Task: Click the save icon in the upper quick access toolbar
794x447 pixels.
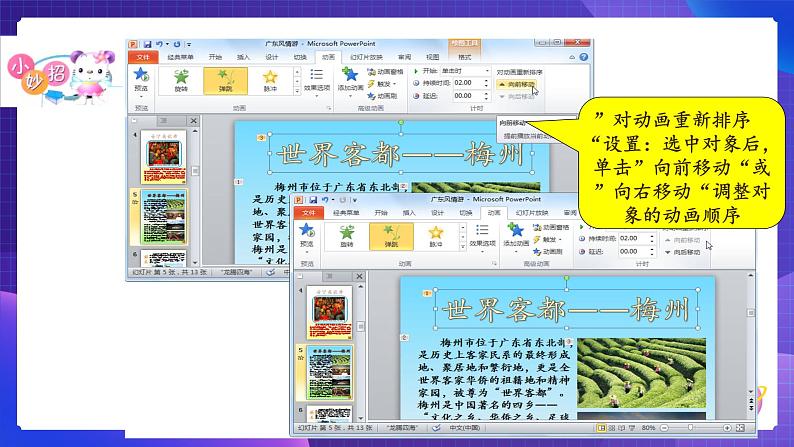Action: tap(147, 45)
